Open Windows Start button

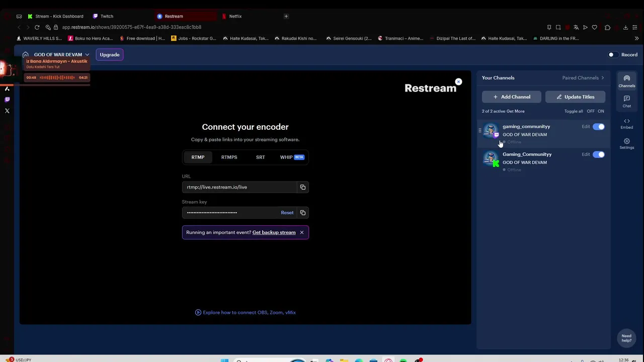tap(224, 360)
